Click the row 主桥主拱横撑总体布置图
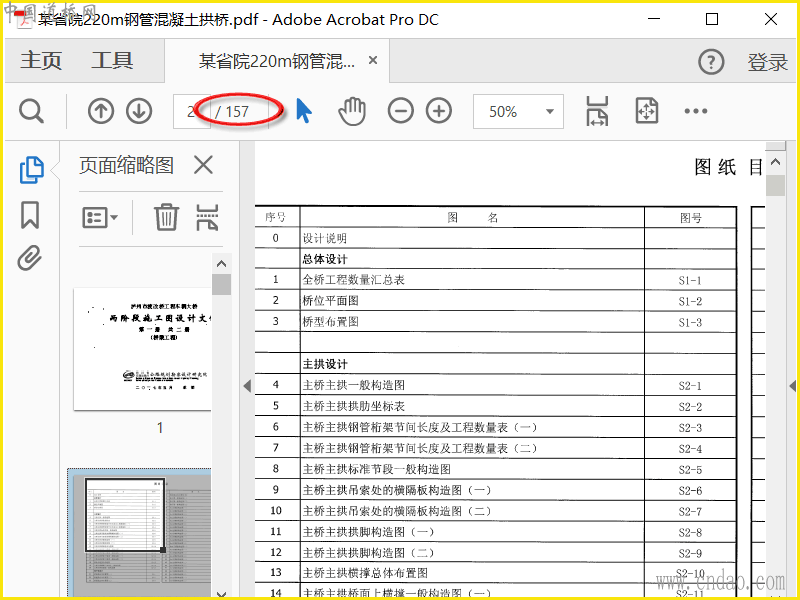This screenshot has height=600, width=800. coord(495,573)
